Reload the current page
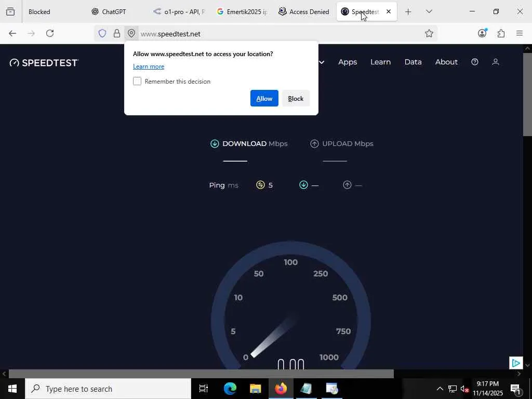Viewport: 532px width, 399px height. coord(50,33)
